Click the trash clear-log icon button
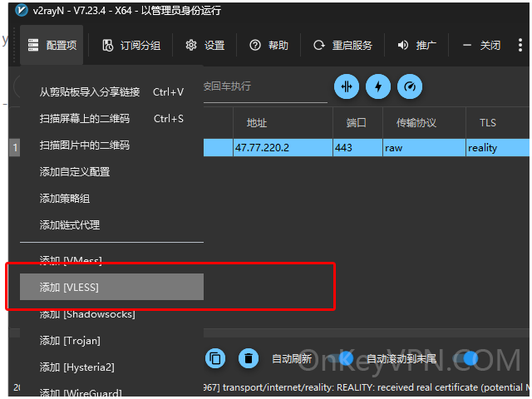 coord(249,358)
